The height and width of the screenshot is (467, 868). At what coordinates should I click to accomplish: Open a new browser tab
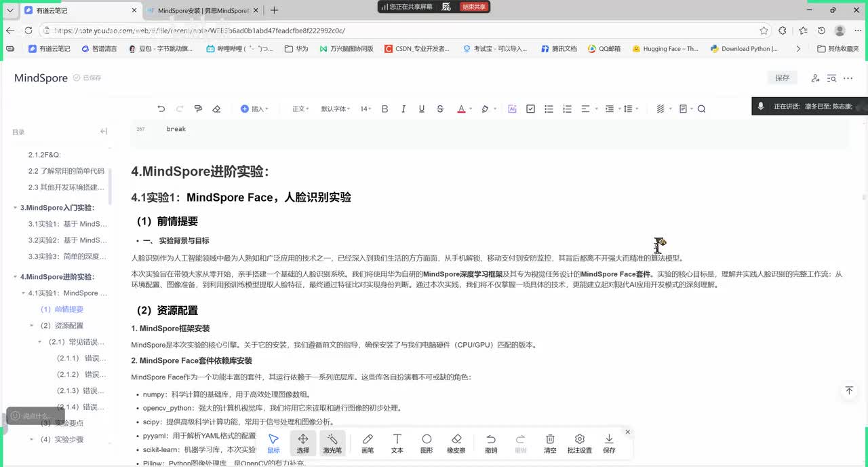click(x=274, y=10)
